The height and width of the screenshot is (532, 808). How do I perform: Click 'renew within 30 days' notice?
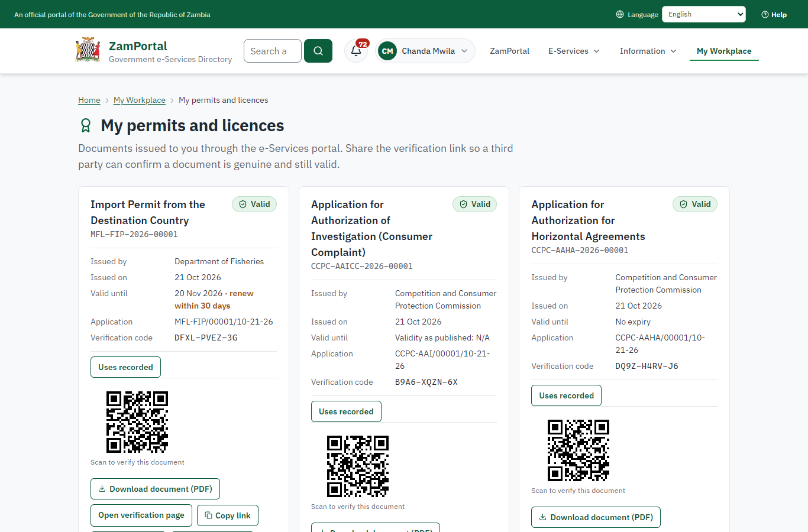(214, 300)
